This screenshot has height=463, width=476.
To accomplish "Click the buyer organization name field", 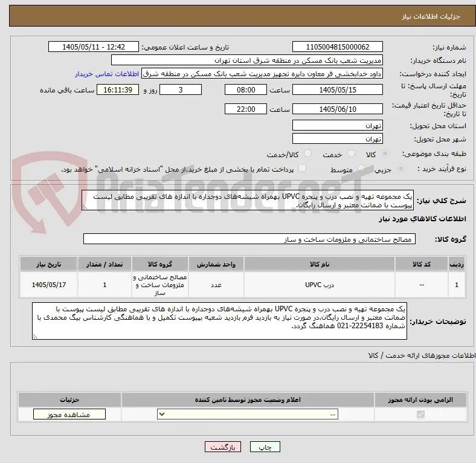I will pos(247,60).
